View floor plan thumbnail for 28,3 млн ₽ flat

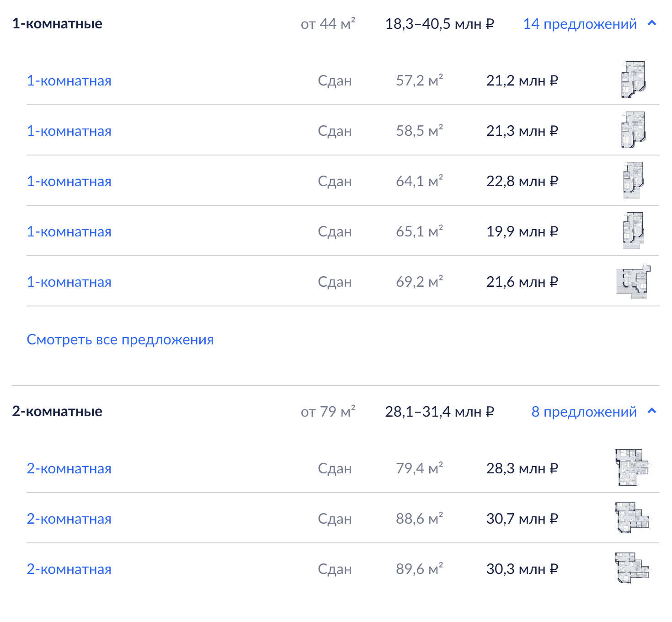point(633,467)
